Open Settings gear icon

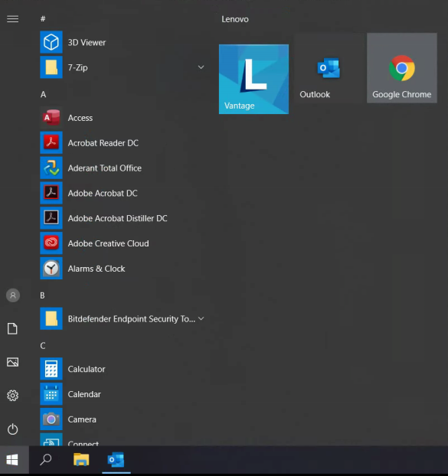coord(12,396)
